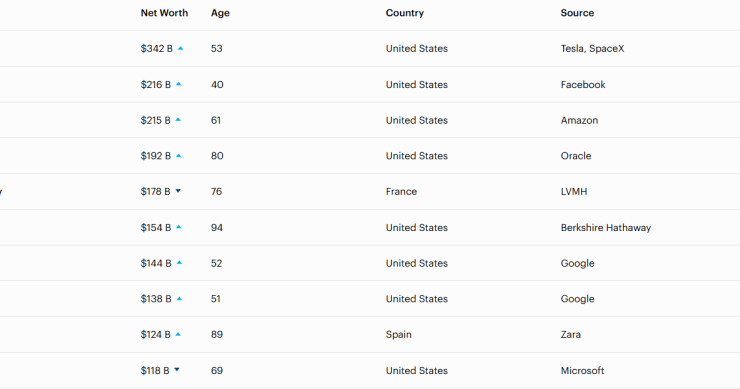Screen dimensions: 740x389
Task: Select the LVMH source text
Action: point(574,192)
